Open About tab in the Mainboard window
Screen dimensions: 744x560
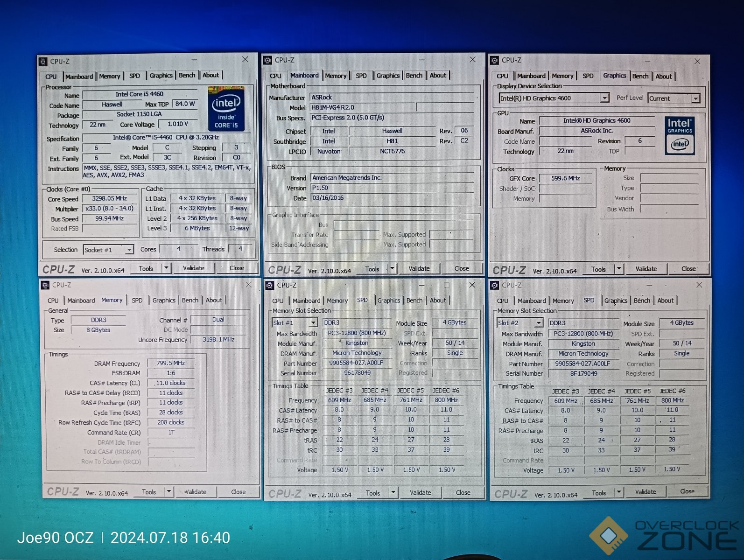(x=438, y=75)
